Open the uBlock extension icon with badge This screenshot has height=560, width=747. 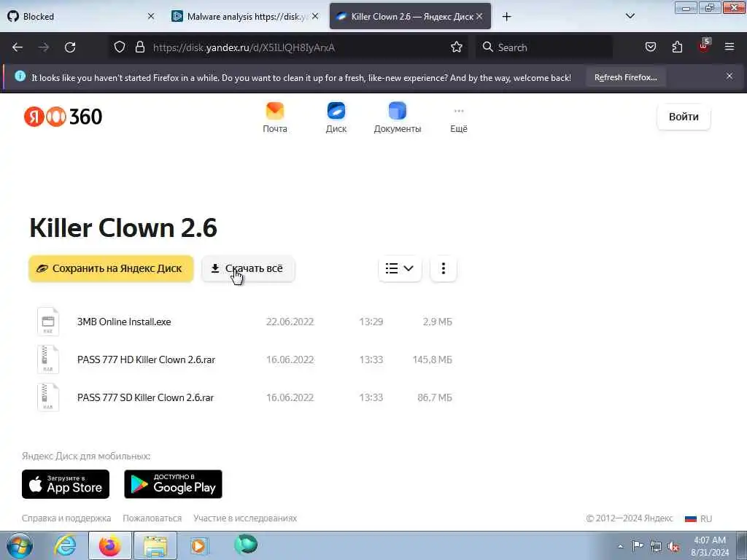tap(704, 46)
